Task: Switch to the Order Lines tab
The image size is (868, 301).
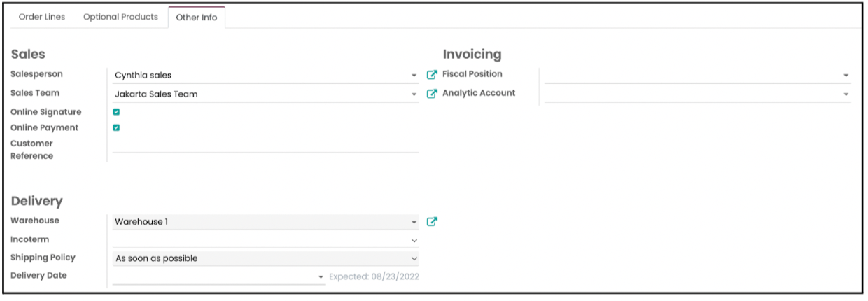Action: tap(42, 17)
